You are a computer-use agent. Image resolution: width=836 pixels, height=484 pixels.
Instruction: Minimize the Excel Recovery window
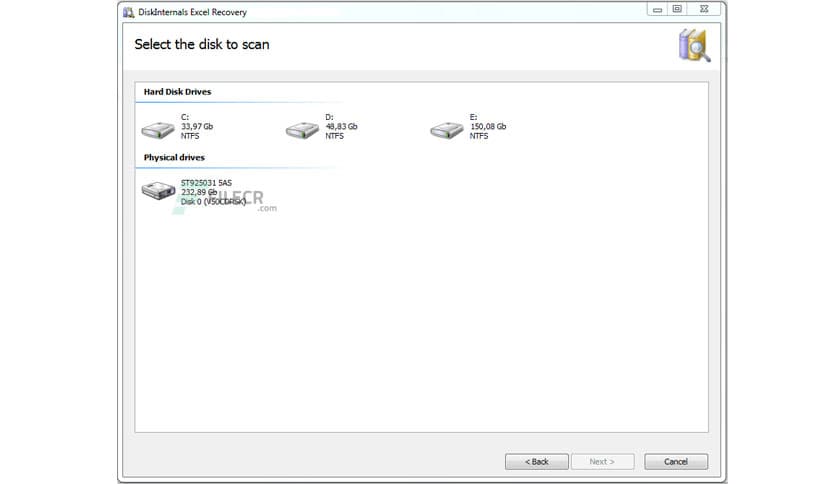tap(657, 9)
